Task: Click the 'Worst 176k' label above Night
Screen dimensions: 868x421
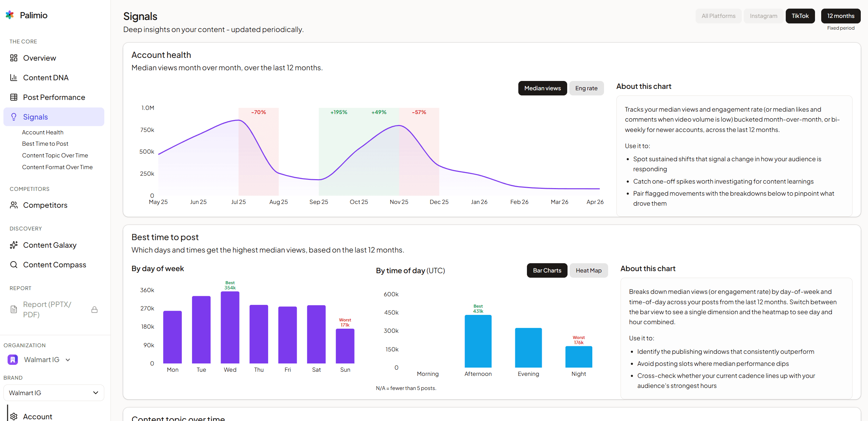Action: point(579,340)
